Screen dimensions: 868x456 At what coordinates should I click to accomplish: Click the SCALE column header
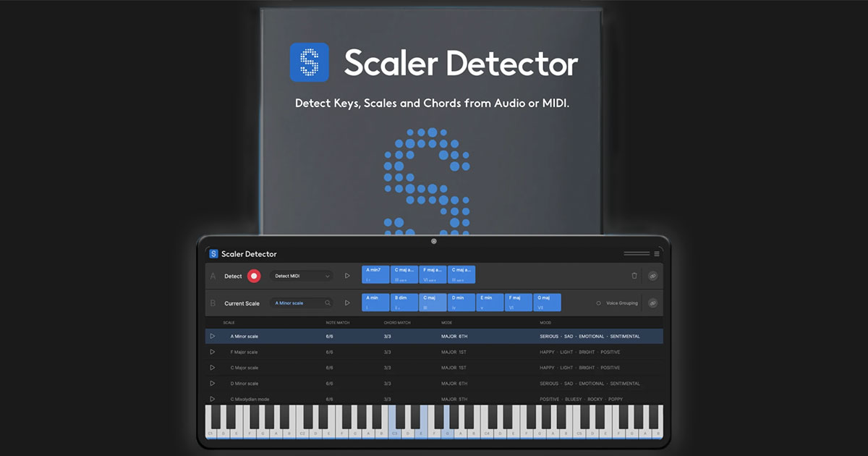click(229, 322)
